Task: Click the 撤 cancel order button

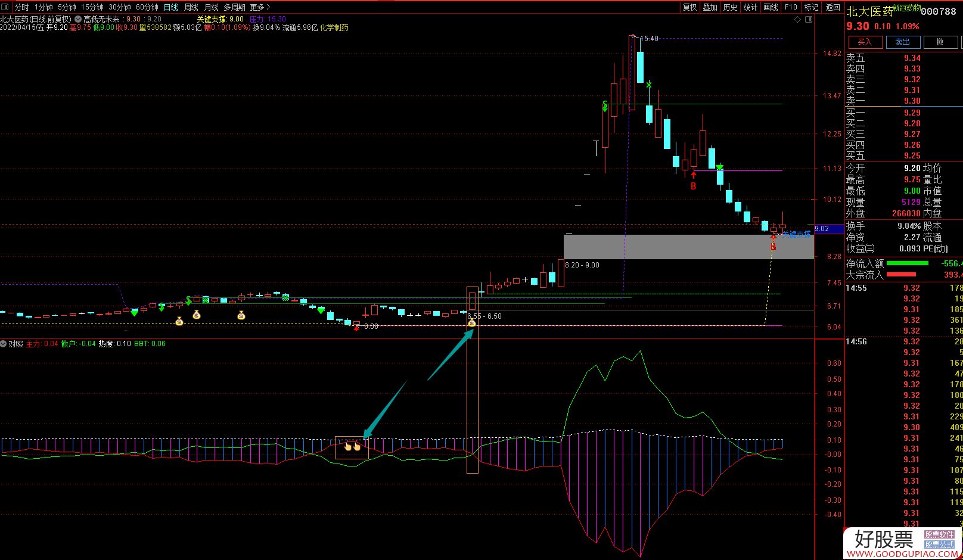Action: coord(940,42)
